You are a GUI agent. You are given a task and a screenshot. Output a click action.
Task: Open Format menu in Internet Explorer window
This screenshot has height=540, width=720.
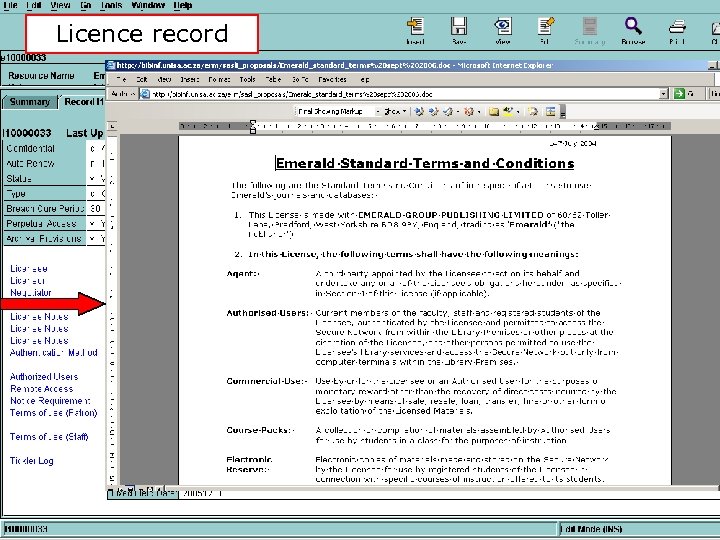[x=219, y=79]
